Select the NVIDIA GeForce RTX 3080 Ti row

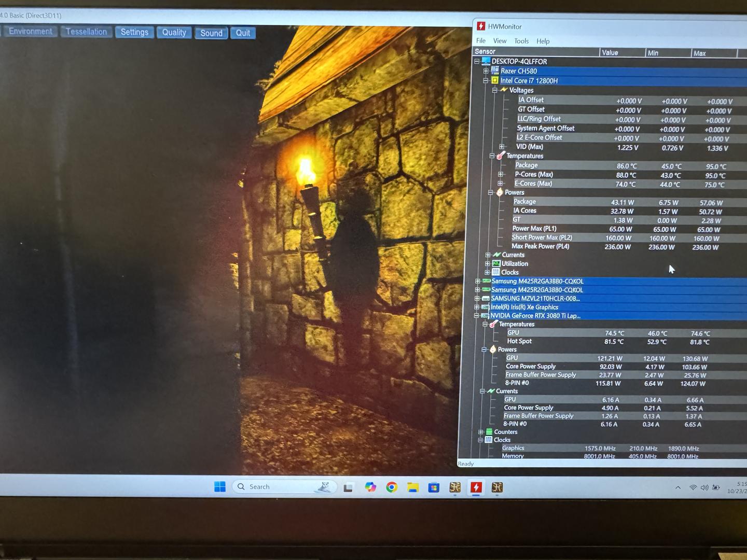[535, 316]
